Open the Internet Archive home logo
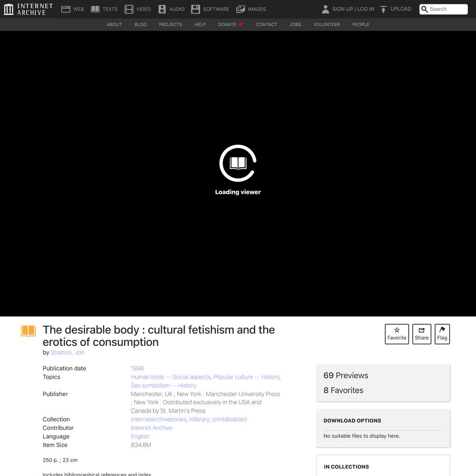The image size is (476, 476). point(28,9)
